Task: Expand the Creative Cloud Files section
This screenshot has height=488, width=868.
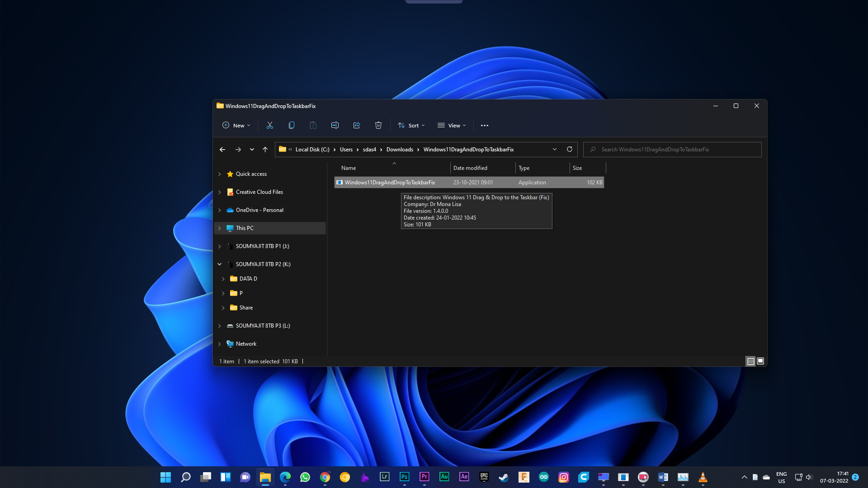Action: point(219,191)
